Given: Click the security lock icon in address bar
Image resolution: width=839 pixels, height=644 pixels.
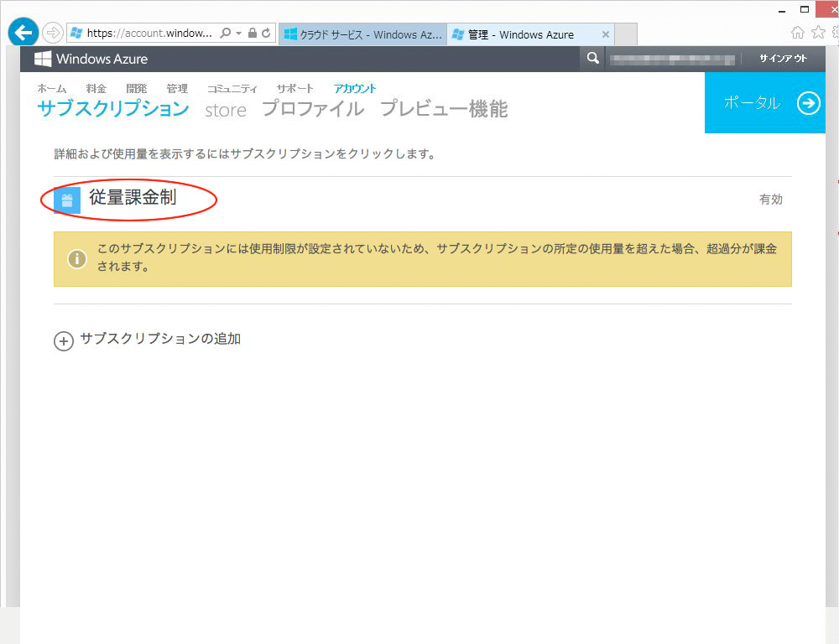Looking at the screenshot, I should [x=253, y=34].
